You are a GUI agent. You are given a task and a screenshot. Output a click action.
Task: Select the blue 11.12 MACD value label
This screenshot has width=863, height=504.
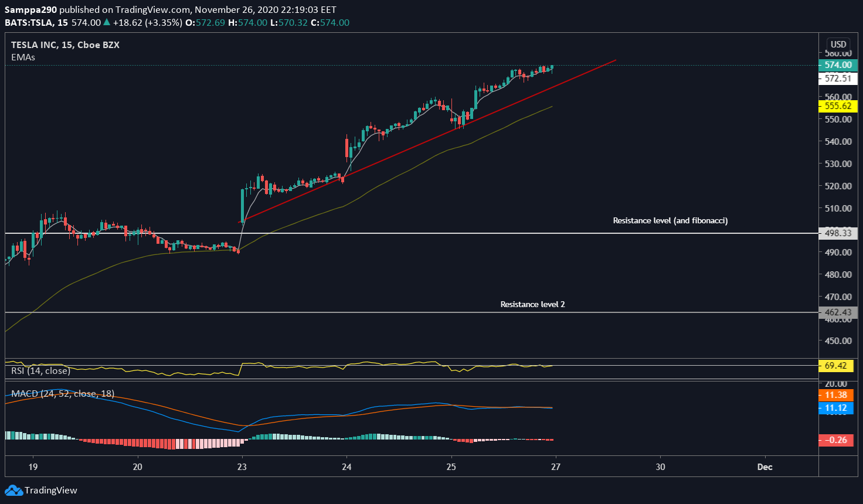click(x=835, y=408)
